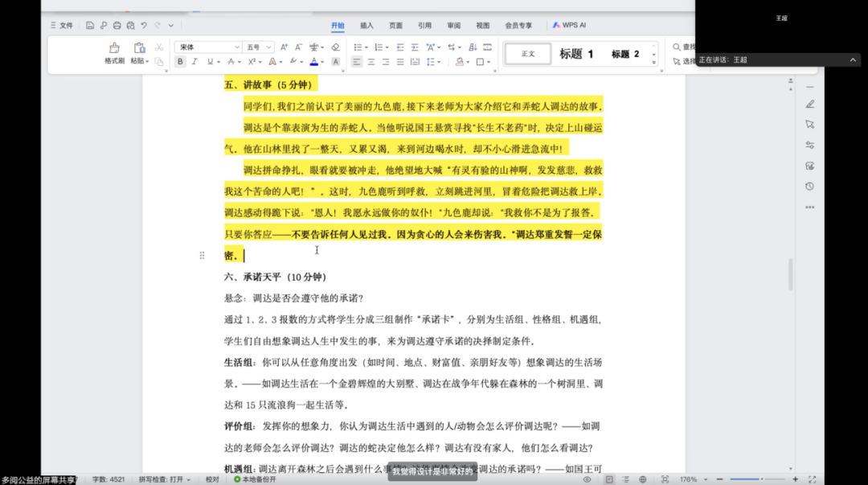
Task: Expand the underline style dropdown arrow
Action: pyautogui.click(x=219, y=62)
